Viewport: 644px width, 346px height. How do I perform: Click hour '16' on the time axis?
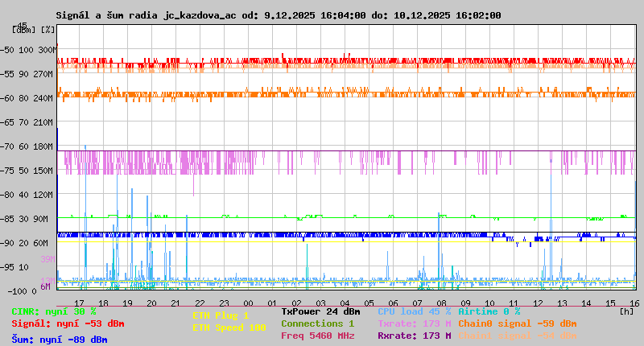(x=634, y=303)
